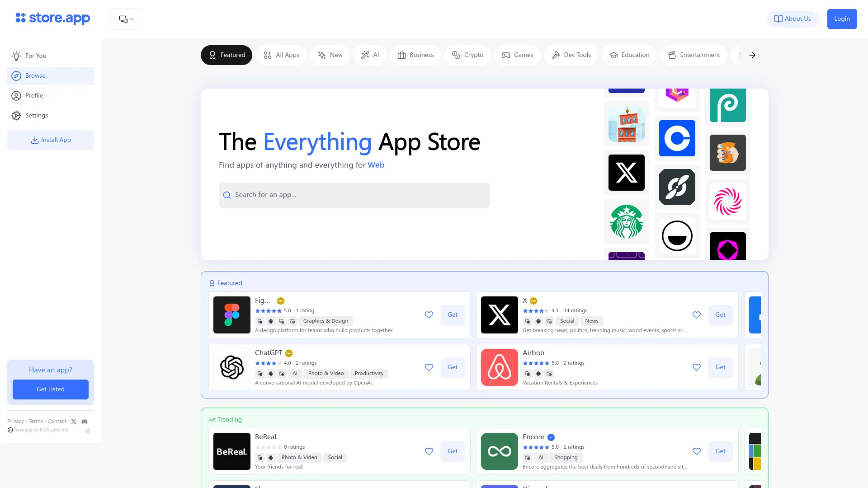Screen dimensions: 868x488
Task: Click the Social tag on X
Action: [x=567, y=321]
